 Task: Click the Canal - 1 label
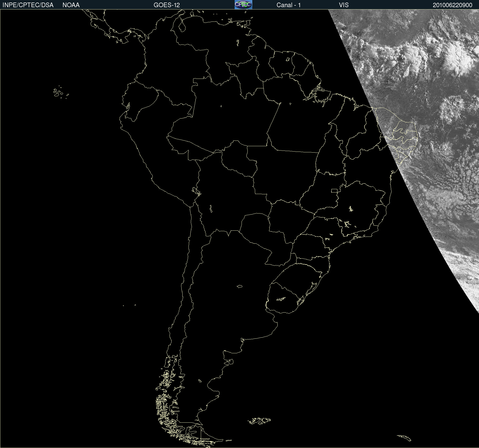pyautogui.click(x=289, y=5)
